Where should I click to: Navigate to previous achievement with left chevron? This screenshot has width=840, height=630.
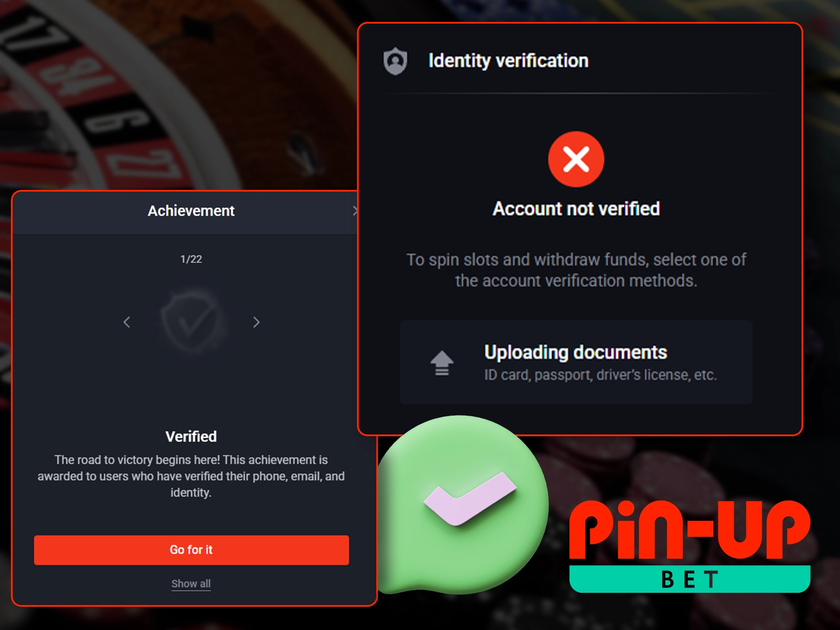pos(126,322)
